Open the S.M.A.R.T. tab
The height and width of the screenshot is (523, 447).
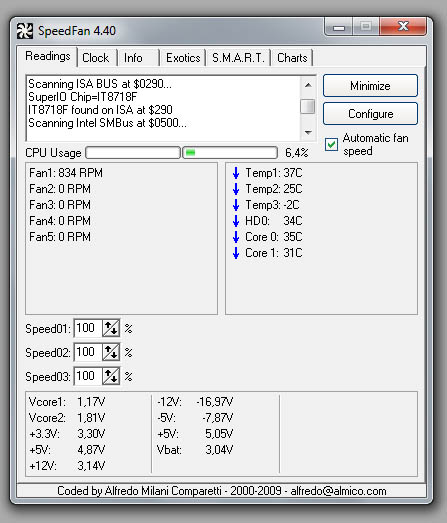238,58
